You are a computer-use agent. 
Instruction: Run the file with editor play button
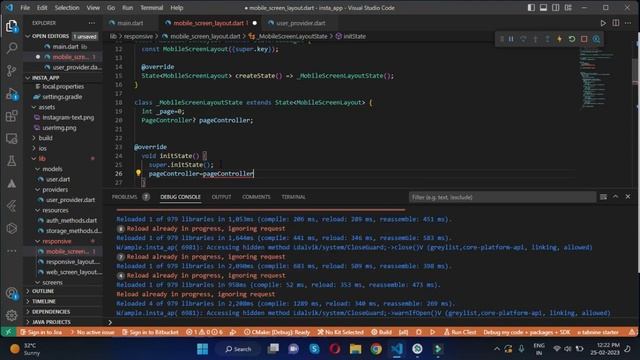[603, 23]
